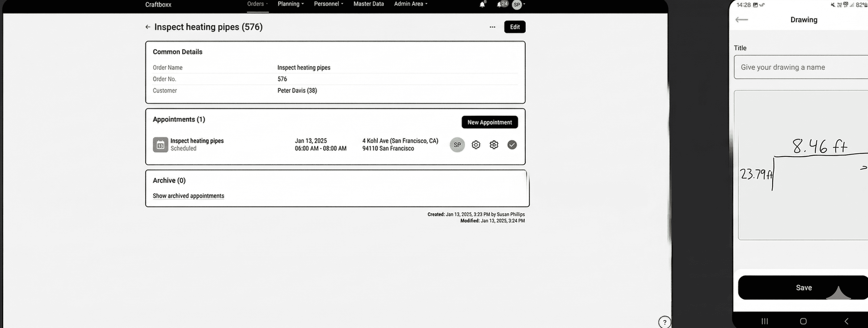Click the SP assignee avatar in appointment row

(x=457, y=145)
